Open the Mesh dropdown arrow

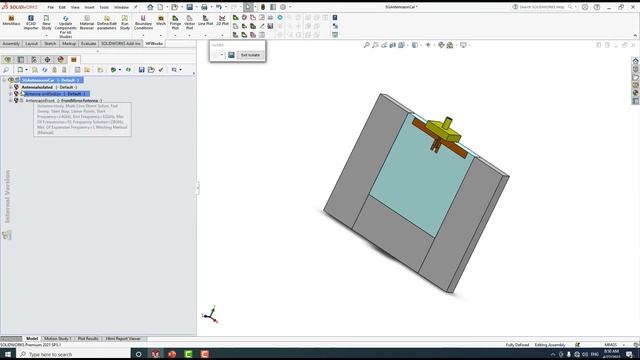[x=161, y=36]
